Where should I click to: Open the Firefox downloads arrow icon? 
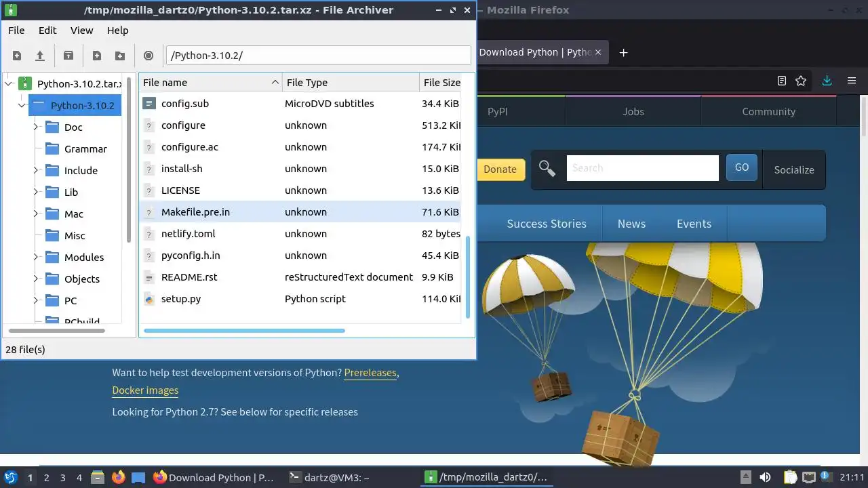pos(827,81)
